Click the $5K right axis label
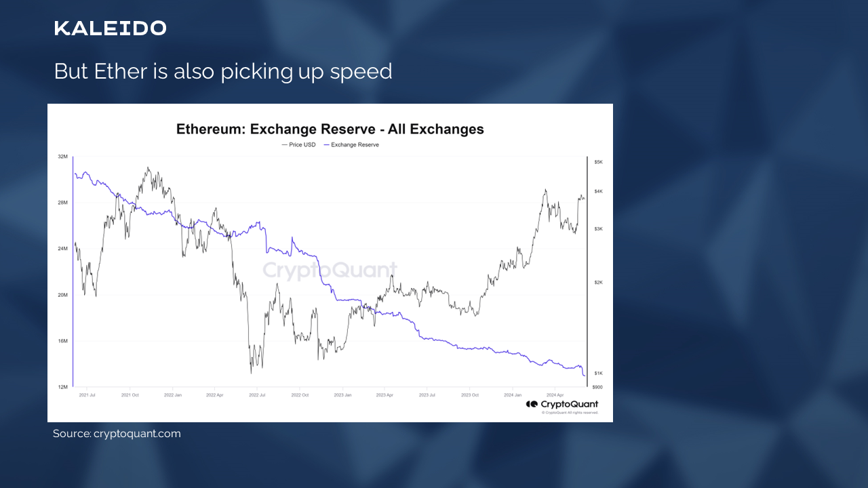The width and height of the screenshot is (868, 488). [598, 162]
